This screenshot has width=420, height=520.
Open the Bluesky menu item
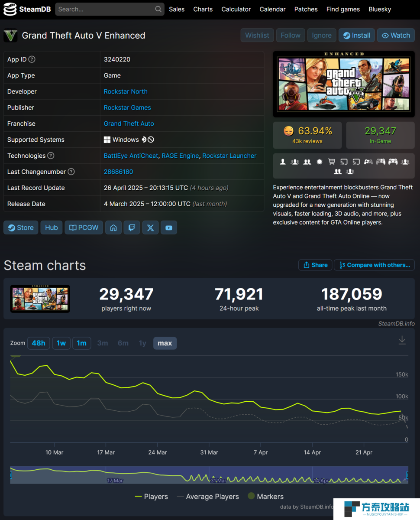(x=380, y=9)
